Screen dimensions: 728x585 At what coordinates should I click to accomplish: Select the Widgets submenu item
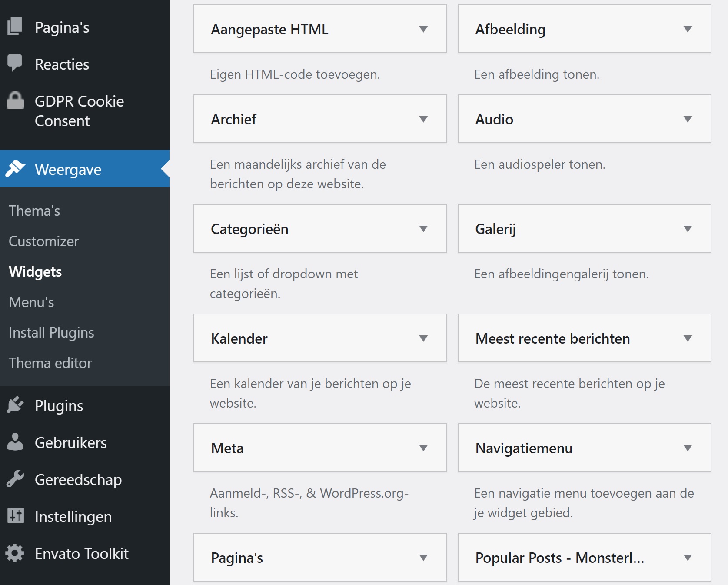[x=35, y=271]
